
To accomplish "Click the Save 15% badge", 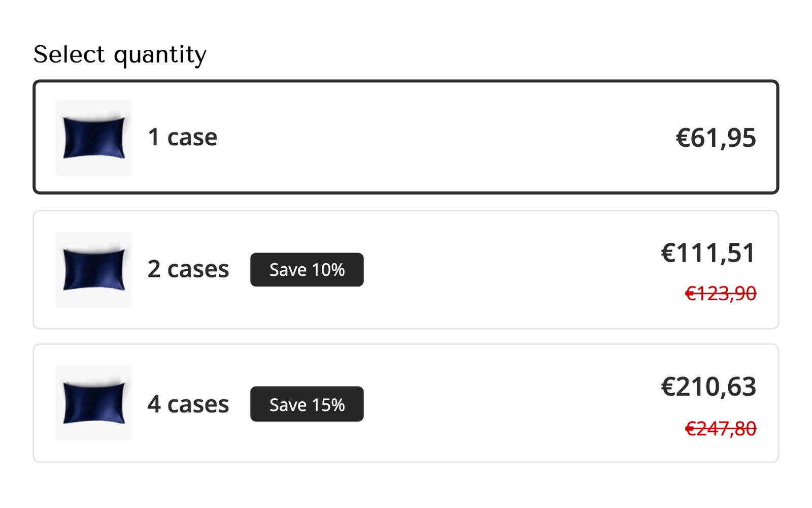I will (307, 404).
